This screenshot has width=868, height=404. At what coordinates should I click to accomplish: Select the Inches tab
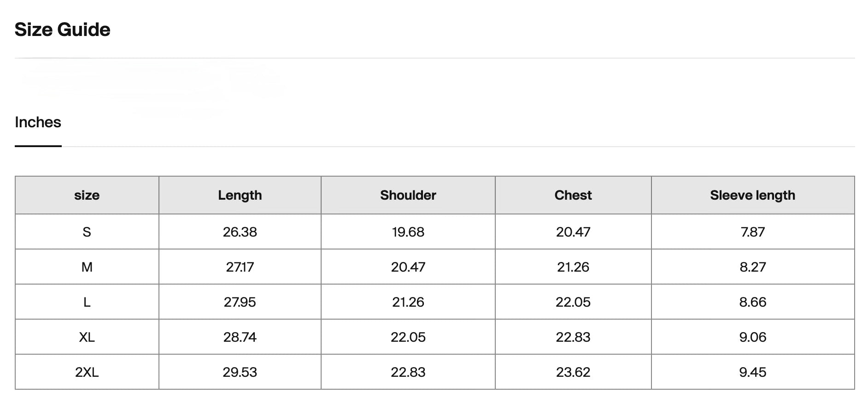coord(38,122)
